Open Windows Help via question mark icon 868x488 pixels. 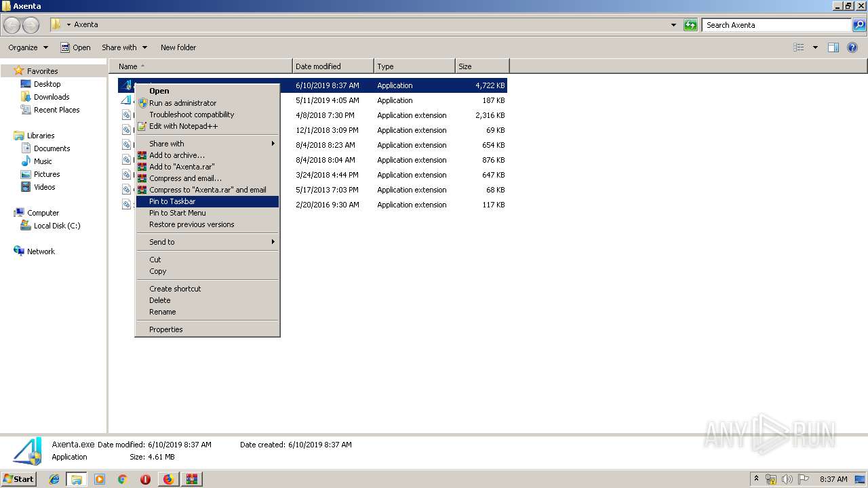click(852, 47)
